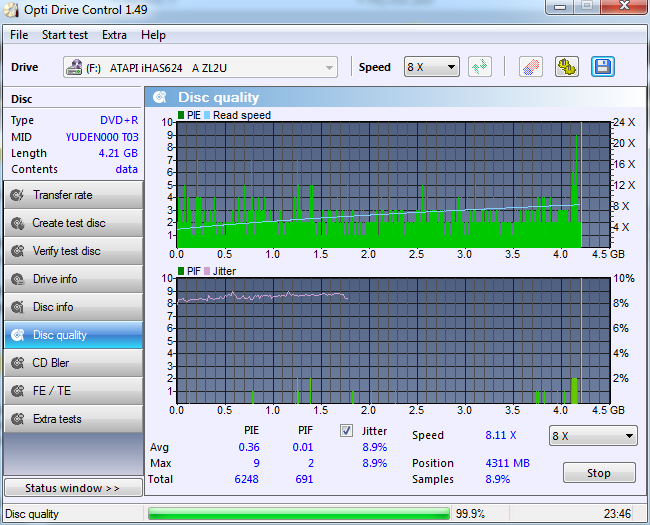650x525 pixels.
Task: Click the green progress bar
Action: click(299, 514)
